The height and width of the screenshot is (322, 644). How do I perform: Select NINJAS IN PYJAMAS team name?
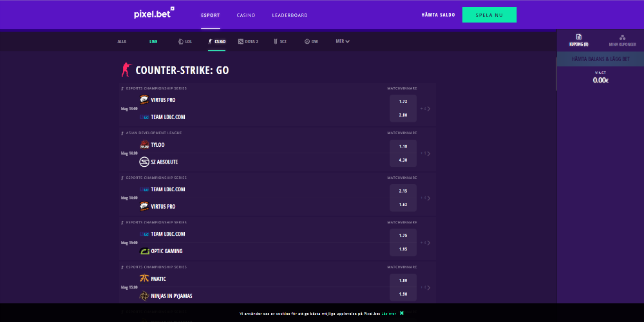click(x=171, y=296)
